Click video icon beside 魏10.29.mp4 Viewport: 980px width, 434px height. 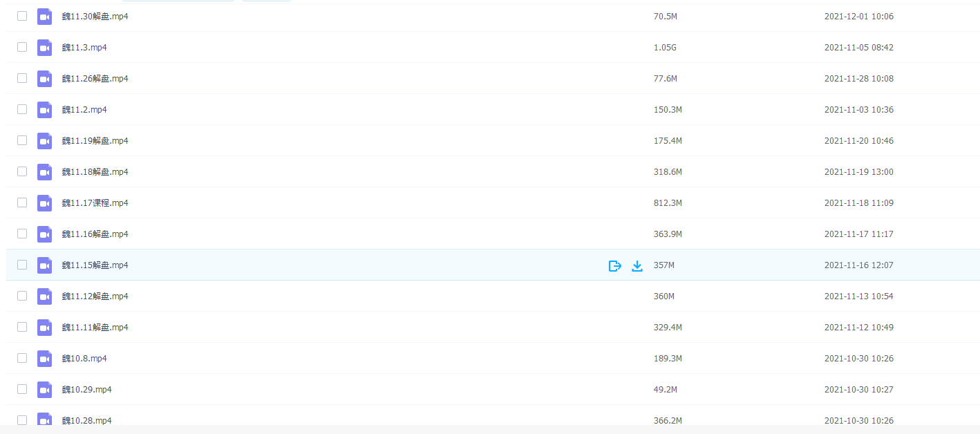coord(45,390)
